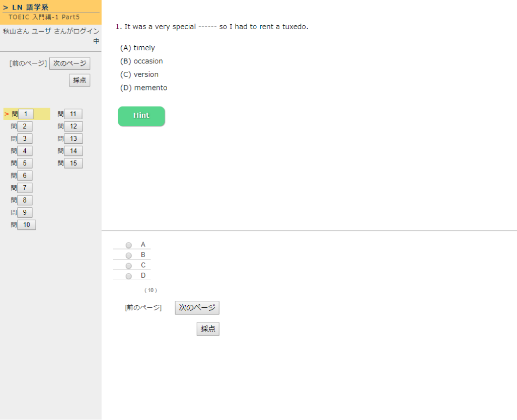Open question 13
517x420 pixels.
pyautogui.click(x=73, y=139)
